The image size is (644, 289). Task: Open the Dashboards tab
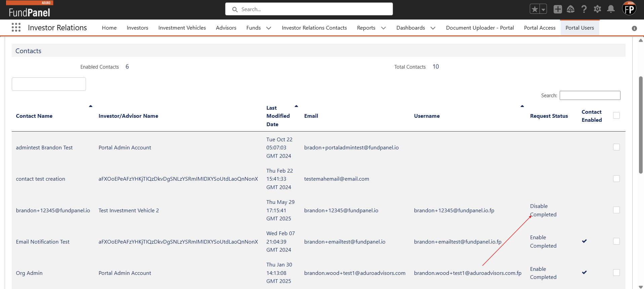click(x=411, y=28)
